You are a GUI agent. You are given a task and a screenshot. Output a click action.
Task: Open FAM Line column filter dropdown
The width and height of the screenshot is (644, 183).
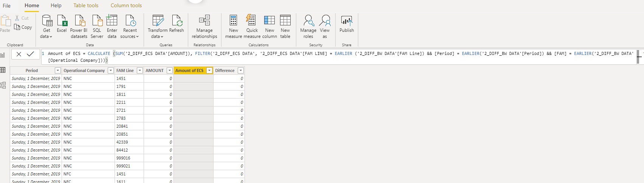tap(139, 70)
